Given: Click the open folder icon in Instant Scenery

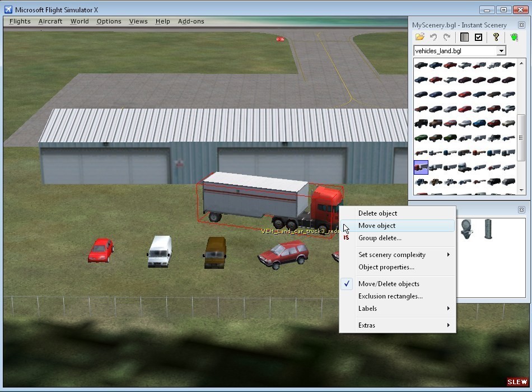Looking at the screenshot, I should (419, 38).
